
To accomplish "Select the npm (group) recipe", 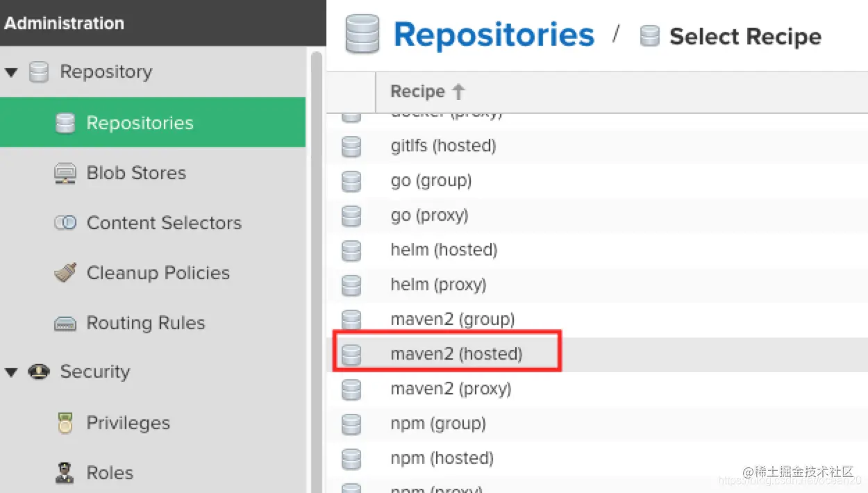I will click(x=438, y=424).
